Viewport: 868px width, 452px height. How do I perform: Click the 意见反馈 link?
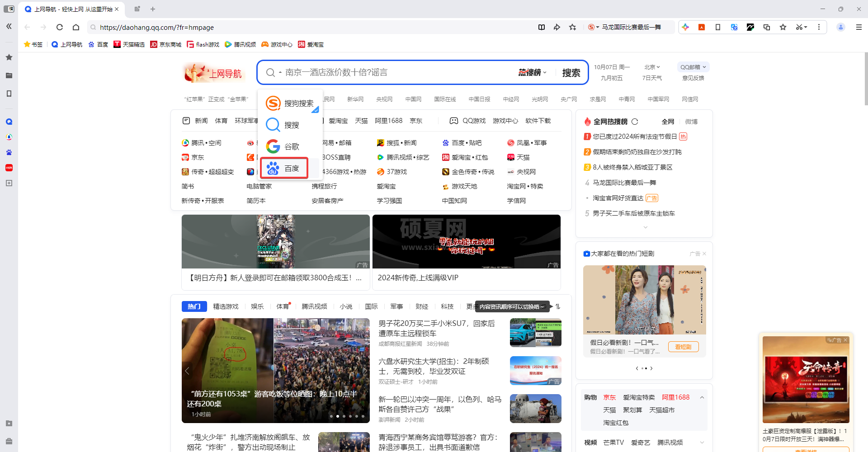[x=693, y=78]
